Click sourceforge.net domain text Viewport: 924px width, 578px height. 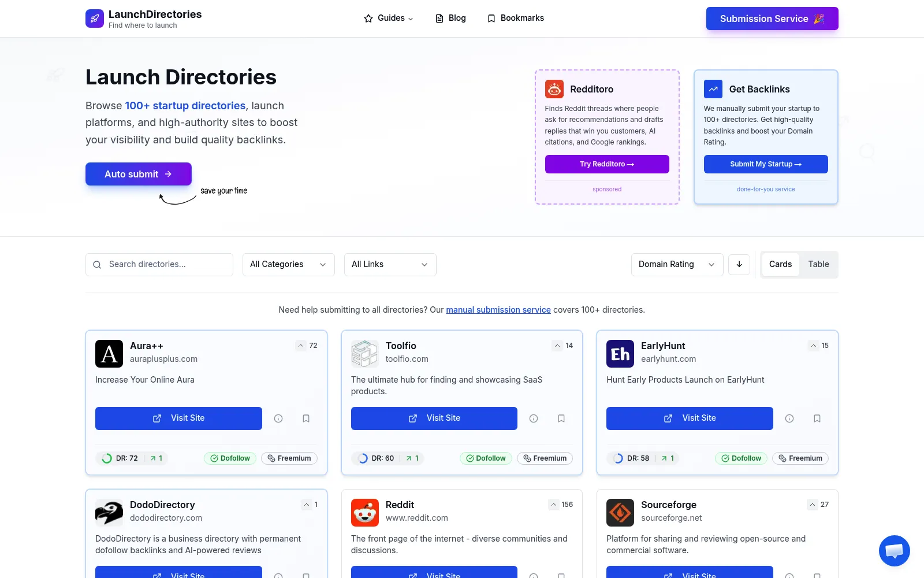[672, 518]
